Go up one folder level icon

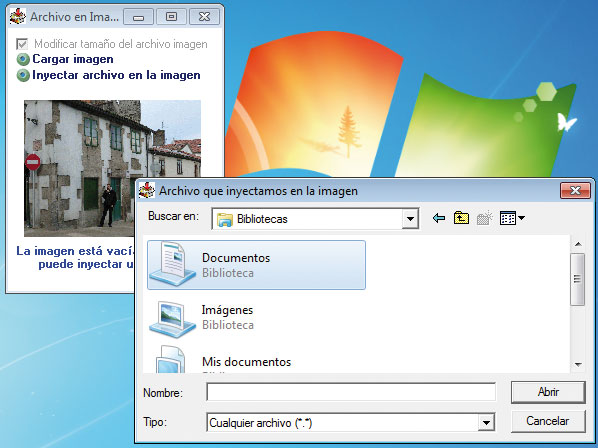461,218
